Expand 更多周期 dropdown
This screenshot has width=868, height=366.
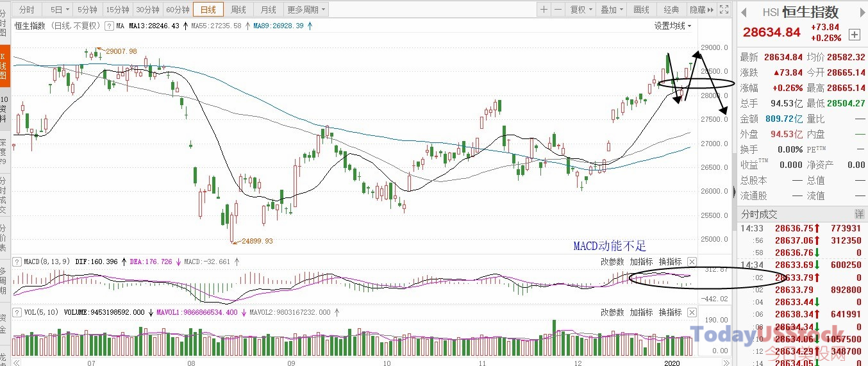[x=306, y=10]
